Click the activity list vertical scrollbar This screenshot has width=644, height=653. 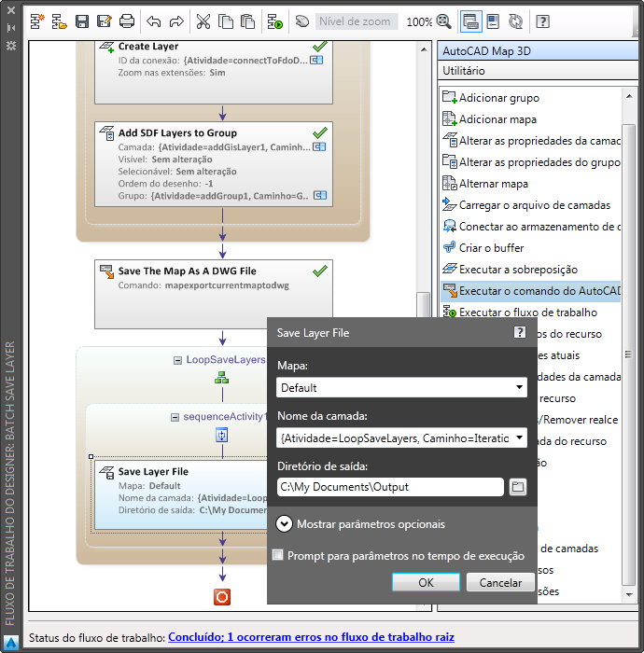628,354
